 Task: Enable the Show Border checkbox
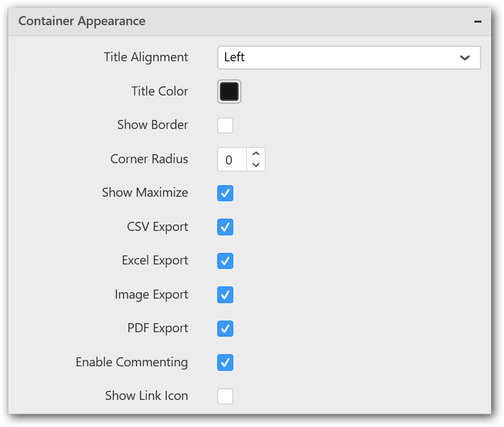pos(225,125)
